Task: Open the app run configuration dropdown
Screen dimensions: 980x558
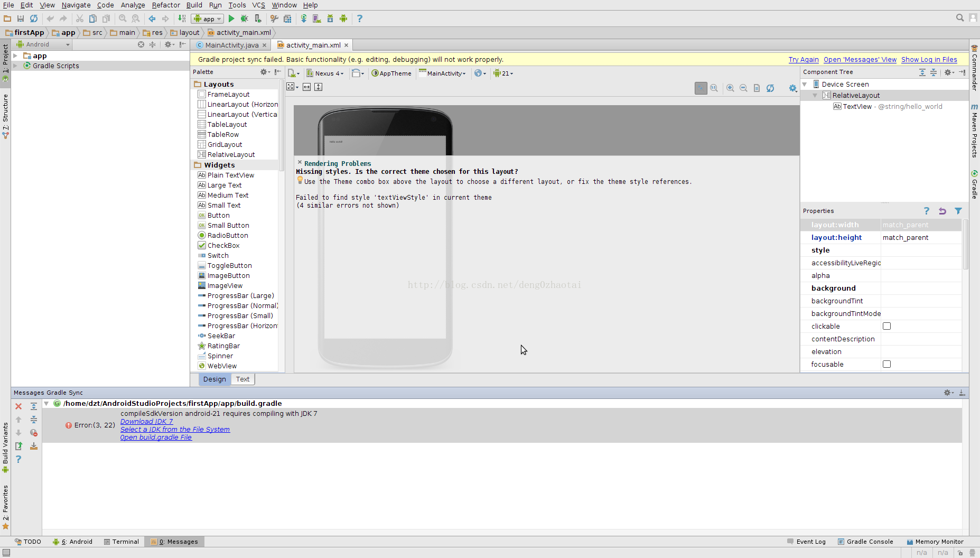Action: (x=208, y=18)
